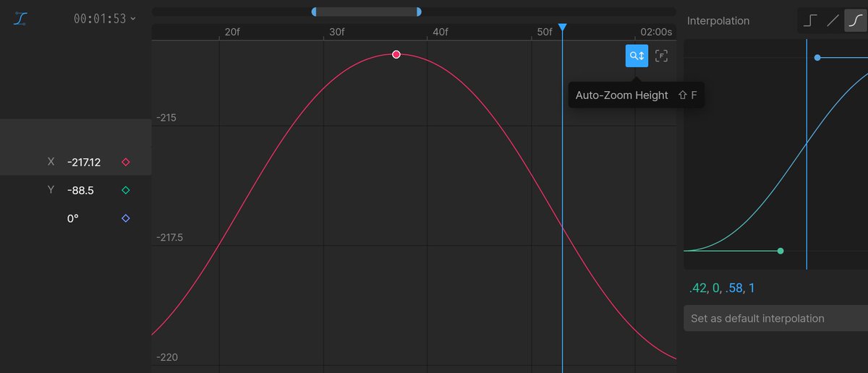The width and height of the screenshot is (868, 373).
Task: Select the blue bezier control handle
Action: point(817,57)
